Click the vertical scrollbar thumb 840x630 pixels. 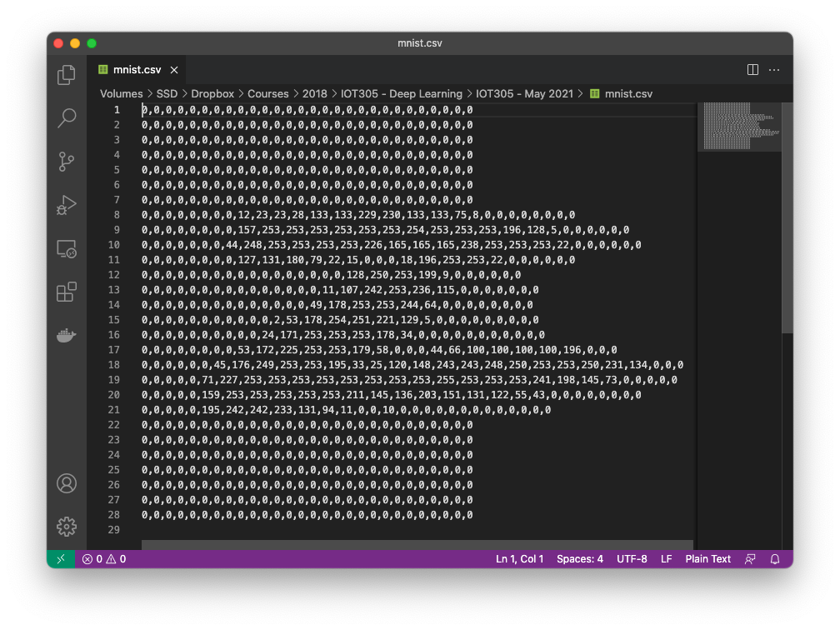(x=787, y=217)
